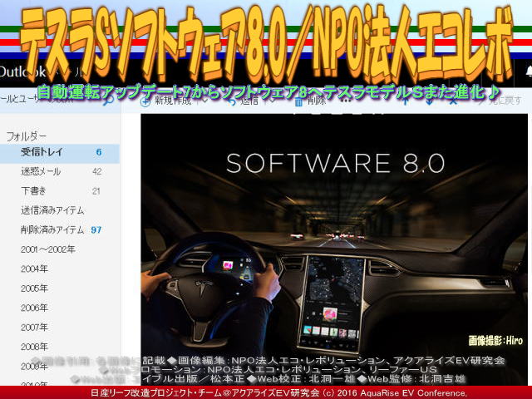Click the 元に戻す undo button
This screenshot has width=532, height=399.
(x=500, y=101)
